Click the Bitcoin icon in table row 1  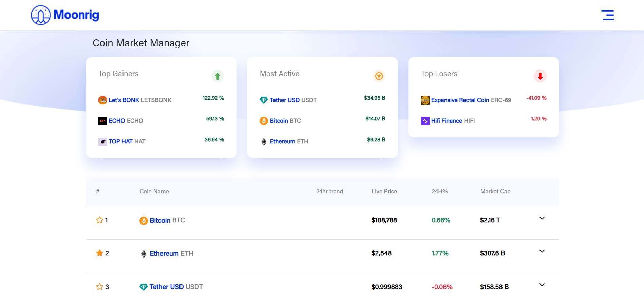pos(144,221)
